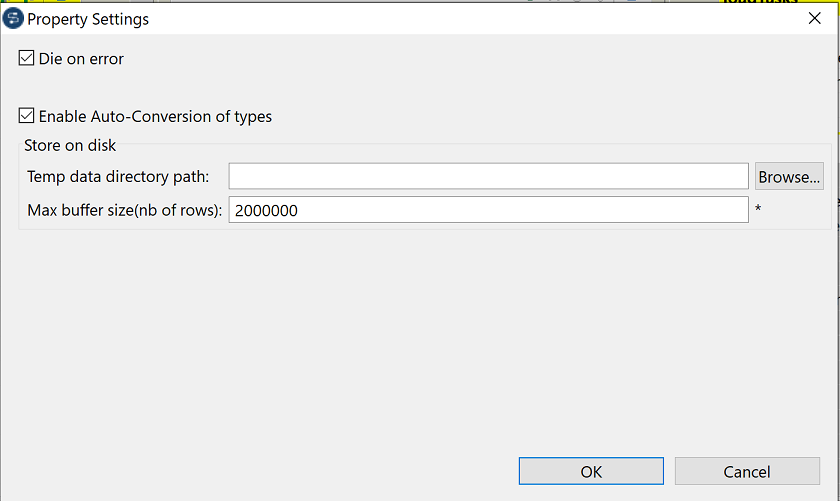Select the Temp data directory path label
The width and height of the screenshot is (840, 501).
tap(118, 177)
